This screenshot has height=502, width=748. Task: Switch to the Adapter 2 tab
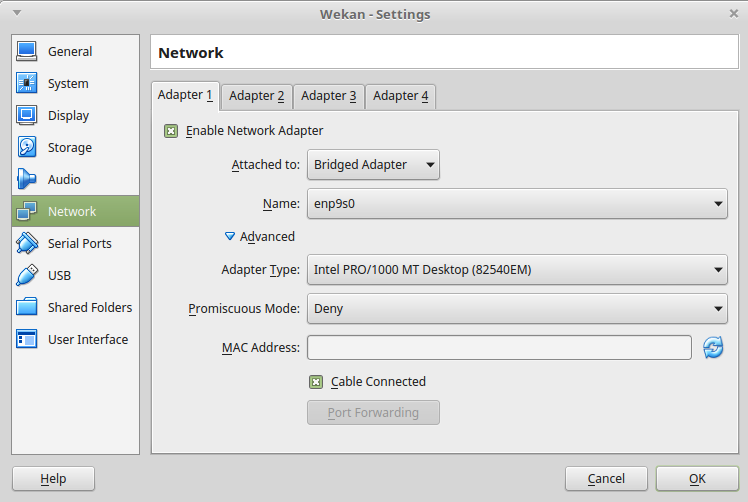click(257, 96)
